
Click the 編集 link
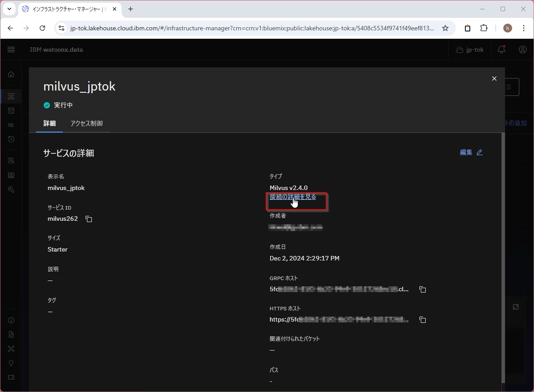click(466, 153)
